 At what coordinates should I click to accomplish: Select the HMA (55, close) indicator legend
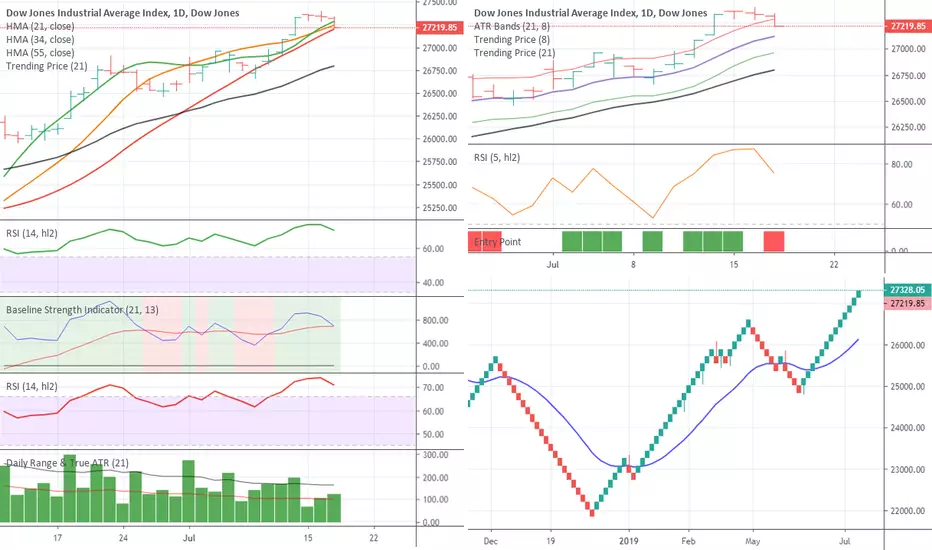pyautogui.click(x=40, y=52)
